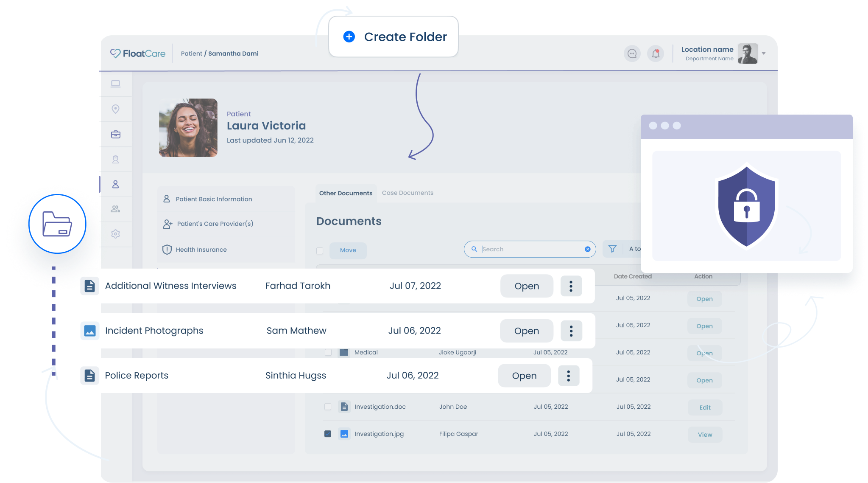Open more options for Incident Photographs
Viewport: 868px width, 483px height.
[x=571, y=331]
